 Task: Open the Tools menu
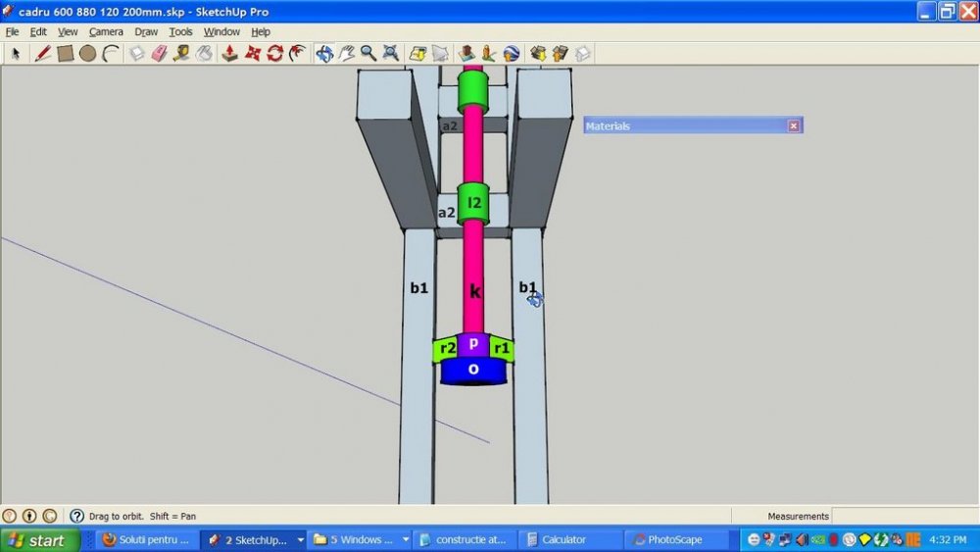[x=180, y=32]
